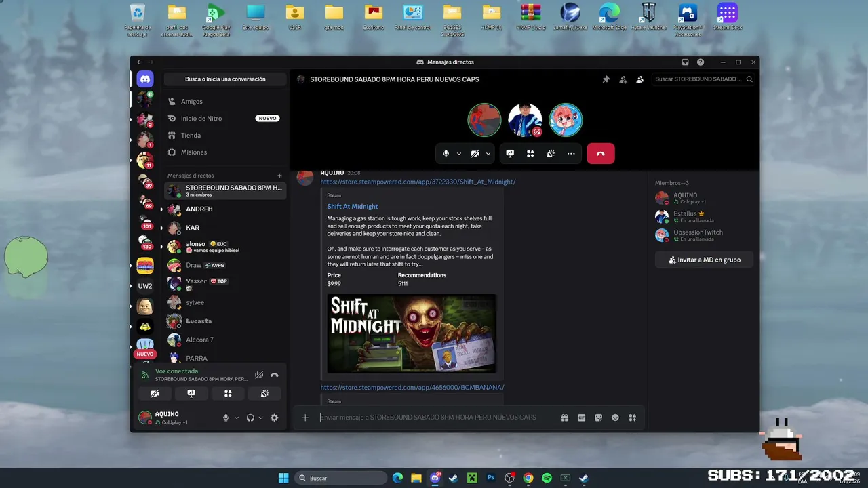Open the emoji picker

(615, 418)
